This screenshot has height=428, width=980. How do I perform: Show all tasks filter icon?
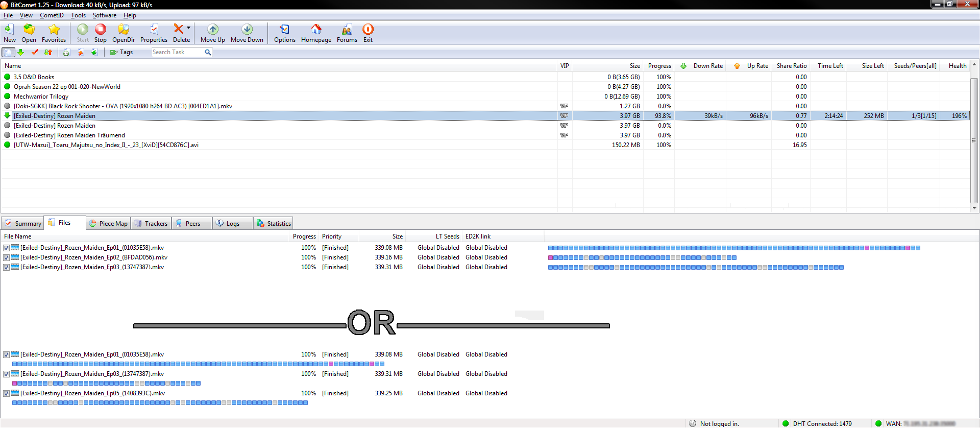click(8, 52)
